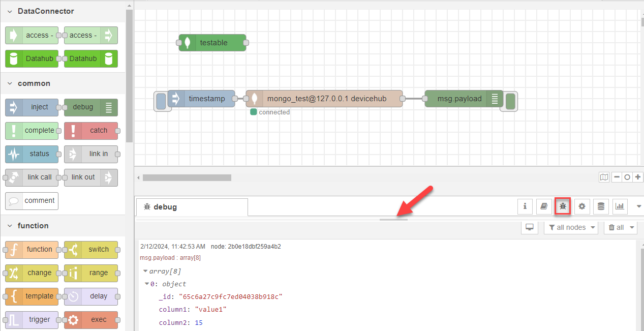Screen dimensions: 644x331
Task: Open the trash 'all' dropdown
Action: (x=620, y=227)
